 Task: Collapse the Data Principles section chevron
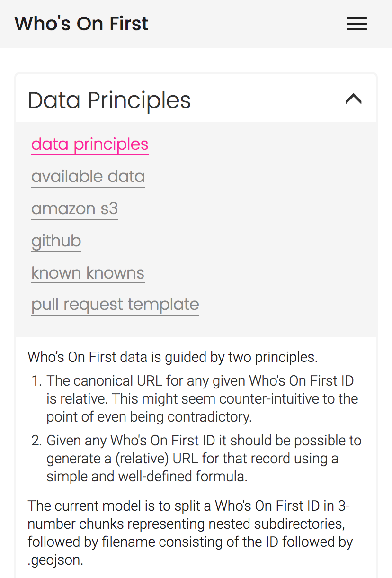tap(353, 99)
